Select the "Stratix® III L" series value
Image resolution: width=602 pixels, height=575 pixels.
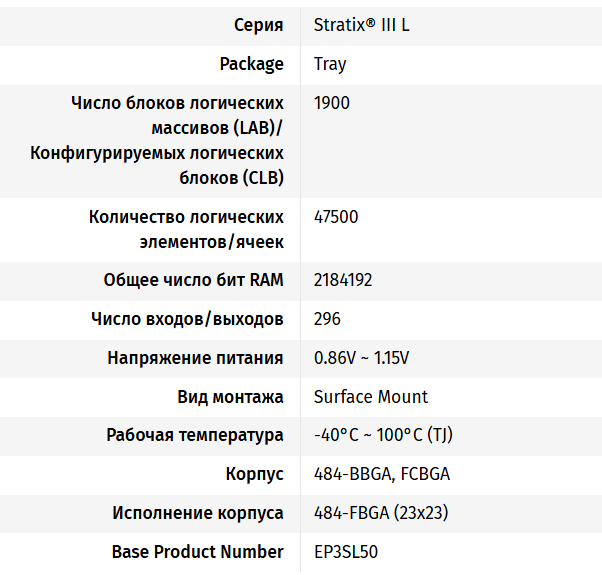click(361, 25)
